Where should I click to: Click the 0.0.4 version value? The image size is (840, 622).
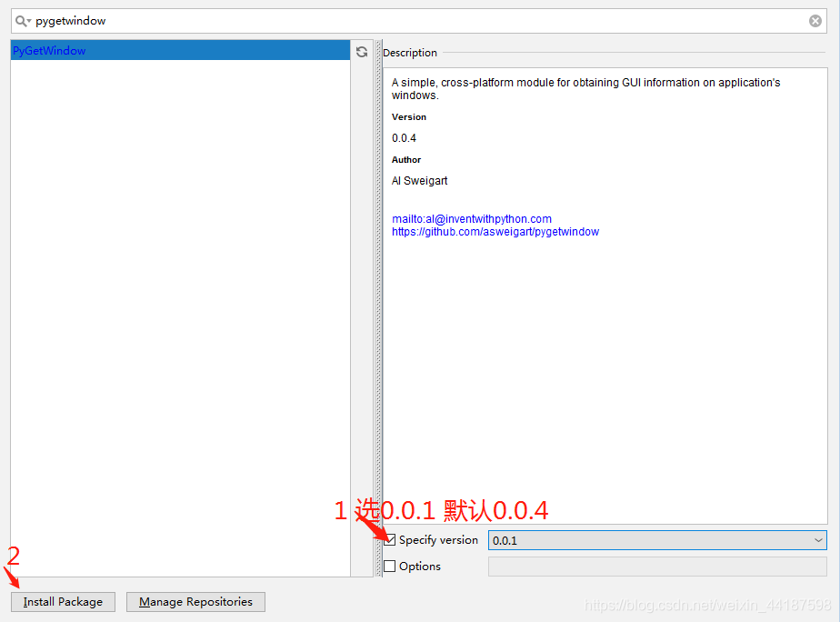point(404,138)
